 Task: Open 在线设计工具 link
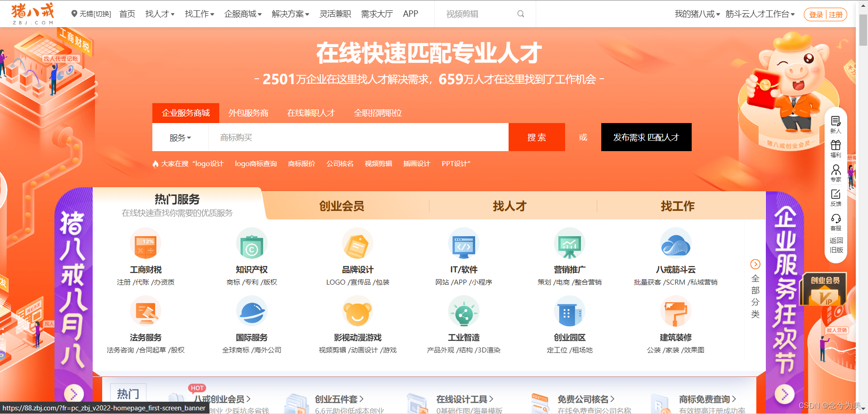(465, 399)
